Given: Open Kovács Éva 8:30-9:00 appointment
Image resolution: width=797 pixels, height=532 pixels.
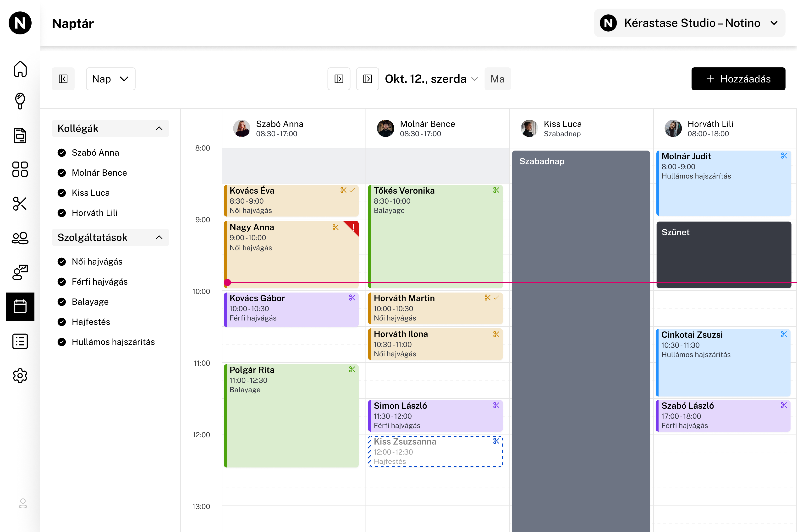Looking at the screenshot, I should click(291, 200).
